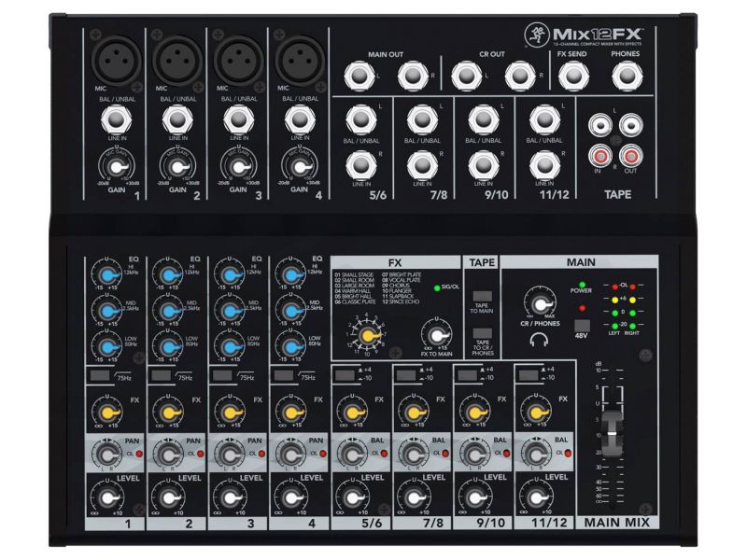This screenshot has width=747, height=560.
Task: Click channel 5/6 BAL knob
Action: point(352,455)
